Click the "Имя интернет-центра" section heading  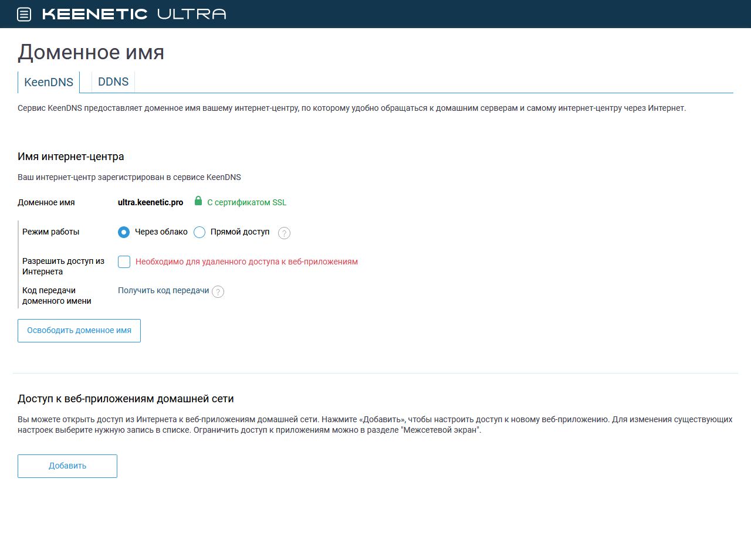click(71, 157)
